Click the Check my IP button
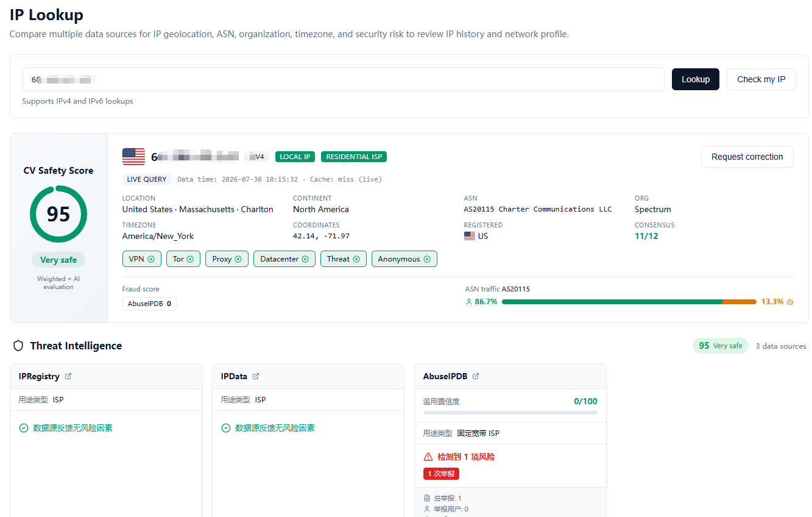The width and height of the screenshot is (812, 517). point(761,79)
